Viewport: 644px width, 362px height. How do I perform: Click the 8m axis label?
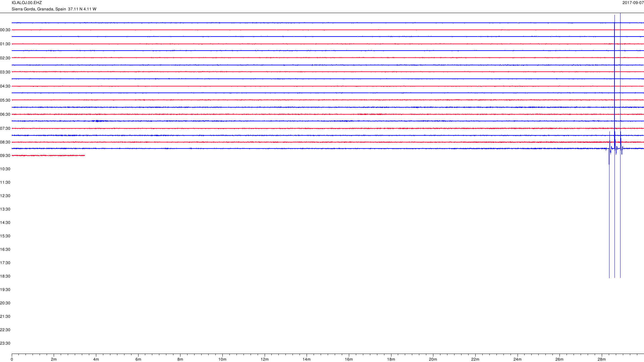[180, 359]
